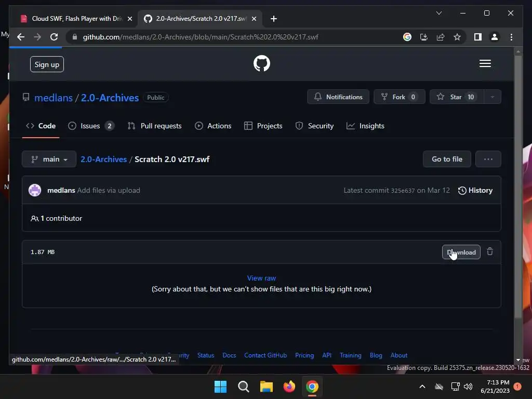
Task: Open the Actions tab
Action: click(x=213, y=126)
